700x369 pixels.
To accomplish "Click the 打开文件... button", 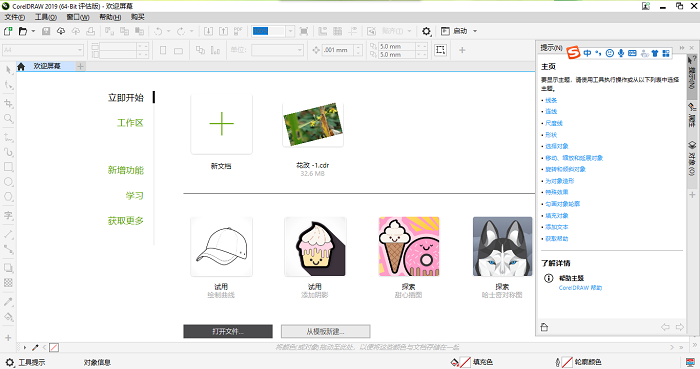I will (228, 332).
